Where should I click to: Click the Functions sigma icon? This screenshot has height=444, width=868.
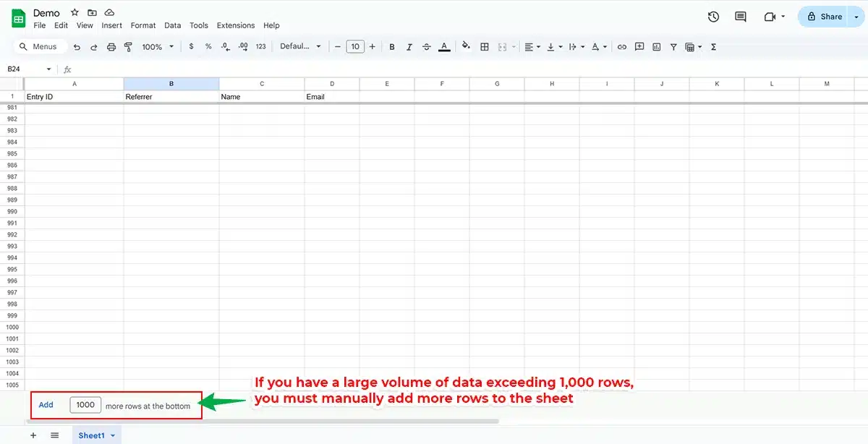[x=713, y=47]
